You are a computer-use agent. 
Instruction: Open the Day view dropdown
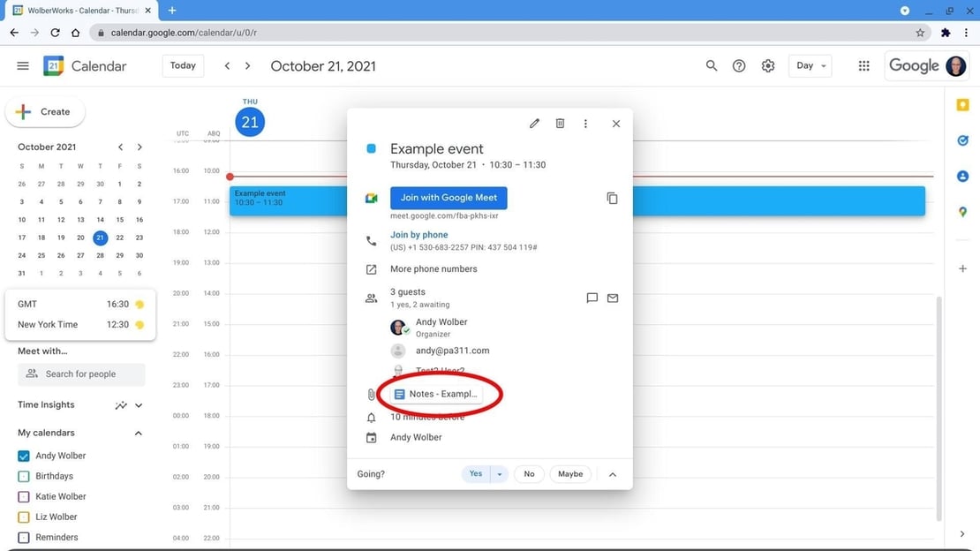tap(811, 66)
